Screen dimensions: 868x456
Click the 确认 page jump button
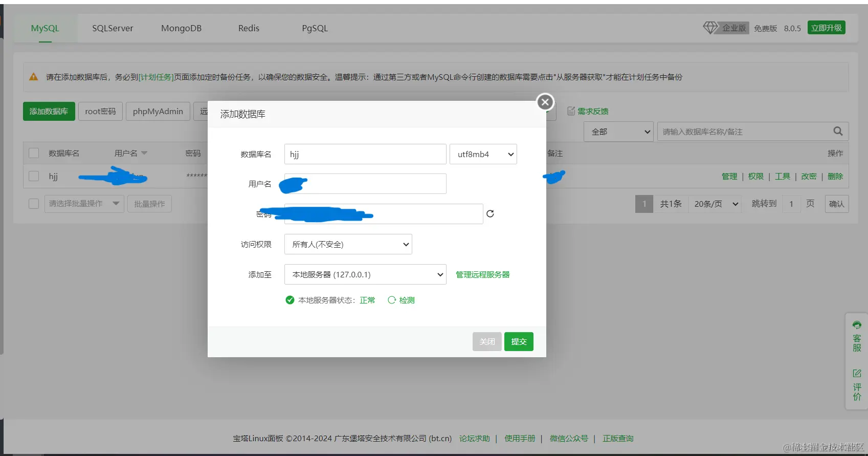[x=837, y=204]
